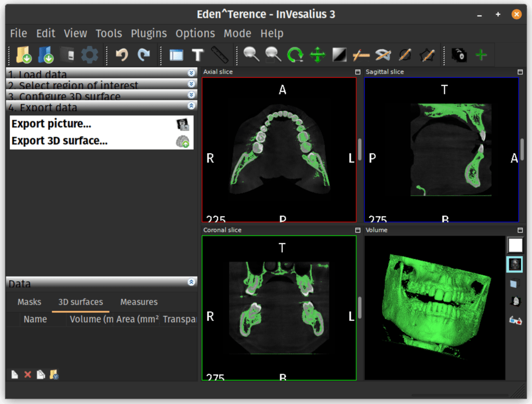Click the view orientation icon in Volume

(515, 301)
